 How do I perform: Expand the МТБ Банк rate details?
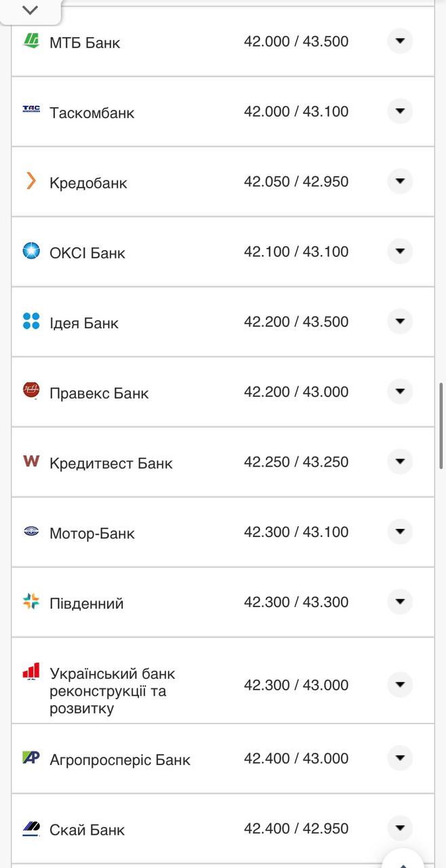(400, 41)
